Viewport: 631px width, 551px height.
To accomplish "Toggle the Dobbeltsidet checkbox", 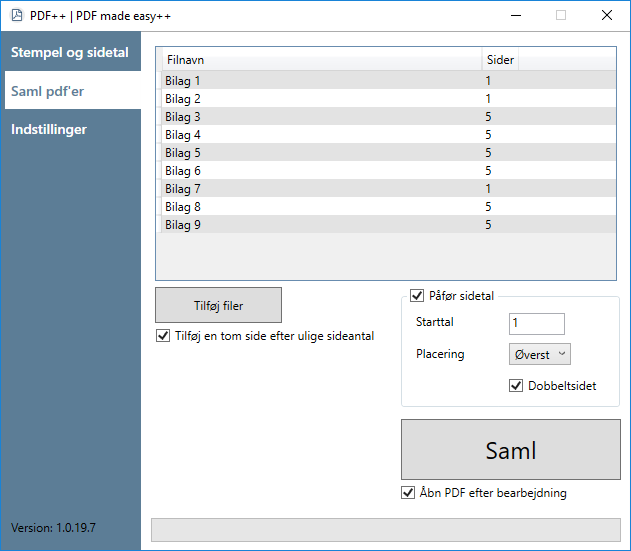I will pos(516,386).
